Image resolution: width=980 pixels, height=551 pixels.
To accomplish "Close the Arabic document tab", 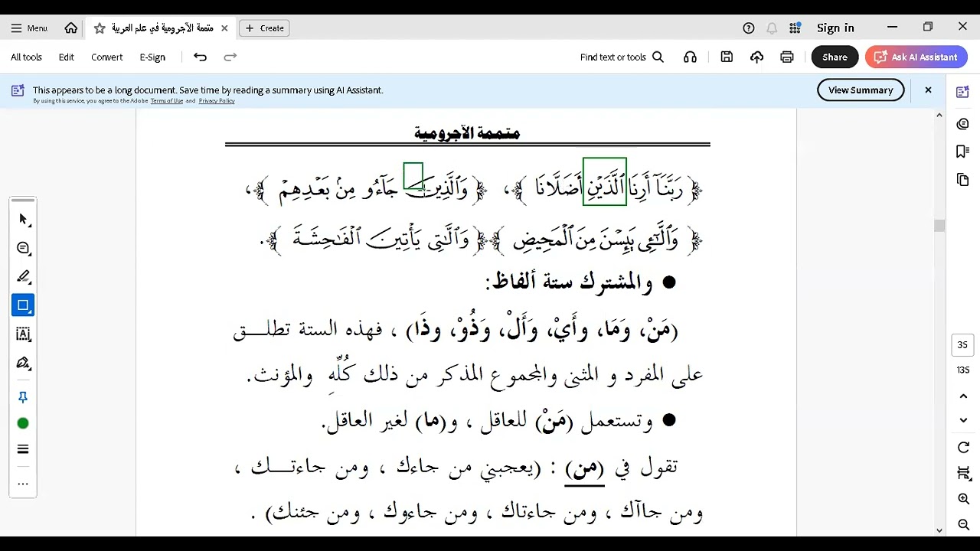I will [x=224, y=28].
